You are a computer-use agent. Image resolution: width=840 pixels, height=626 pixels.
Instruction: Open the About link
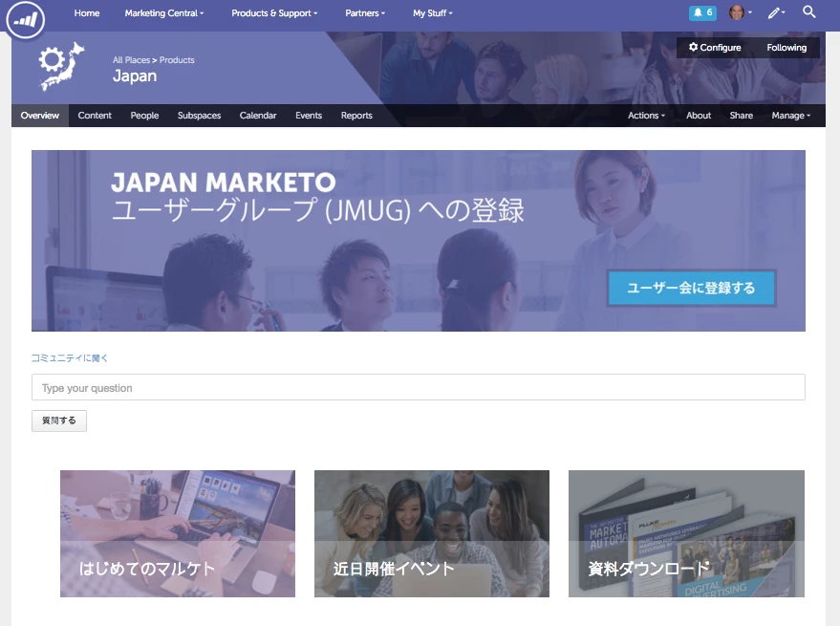(x=699, y=116)
